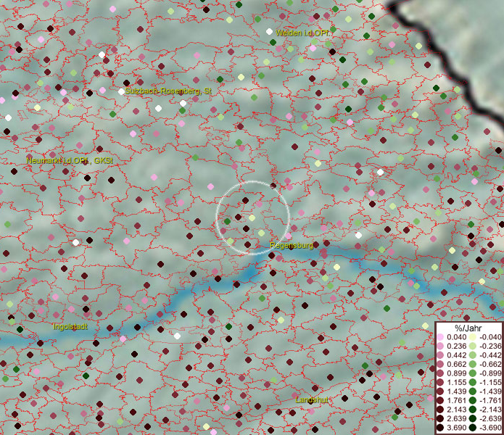Click the legend value text 0.899

[456, 373]
